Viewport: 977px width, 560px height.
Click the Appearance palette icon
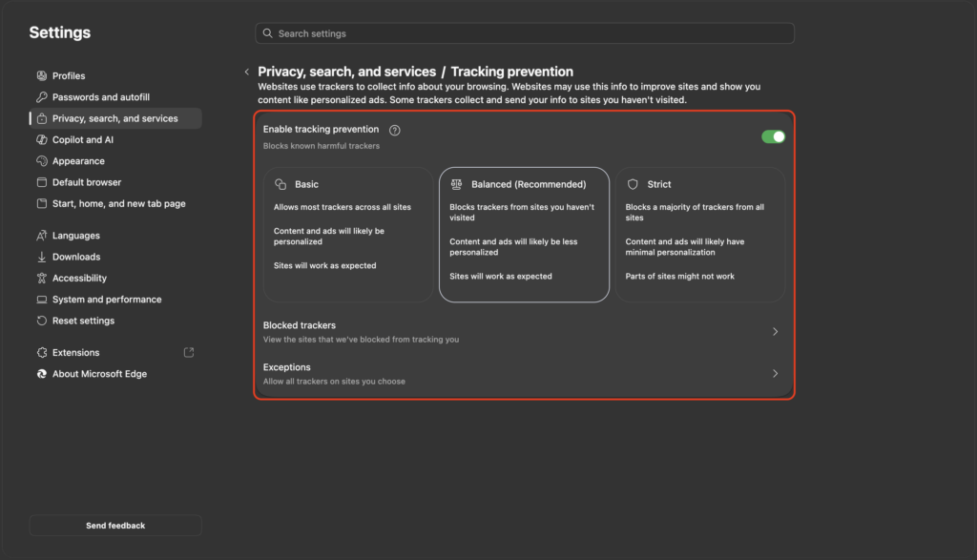point(42,160)
